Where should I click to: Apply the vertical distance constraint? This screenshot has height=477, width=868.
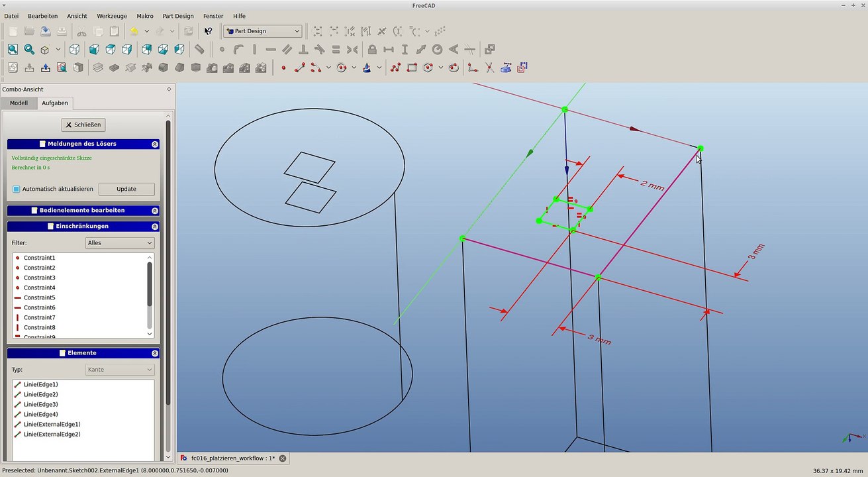point(405,49)
